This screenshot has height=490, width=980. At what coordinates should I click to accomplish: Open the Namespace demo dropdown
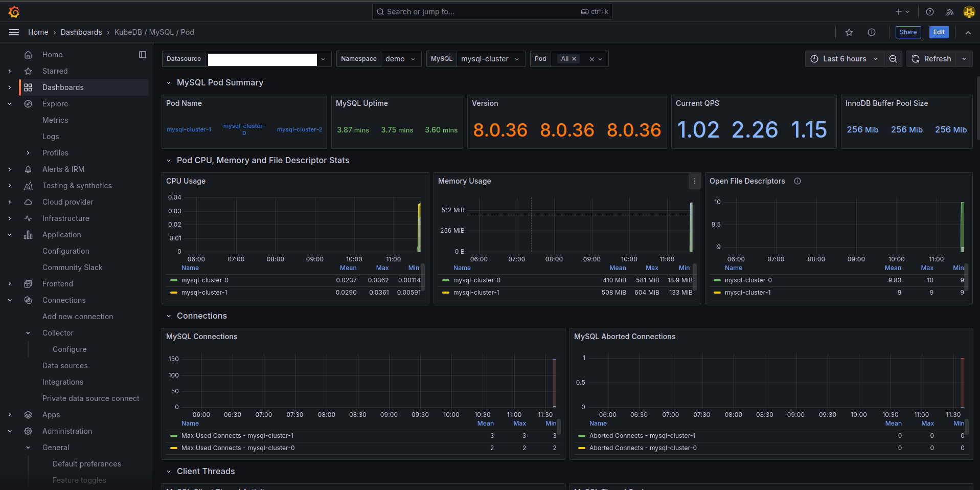401,58
